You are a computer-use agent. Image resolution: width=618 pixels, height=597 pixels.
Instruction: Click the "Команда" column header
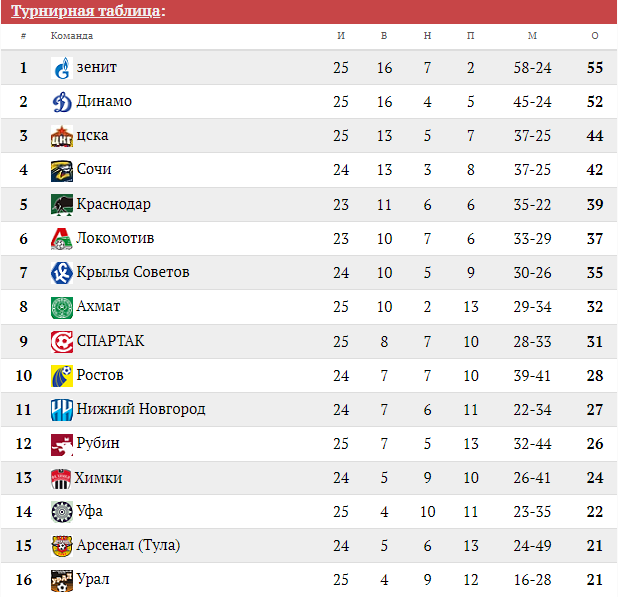(72, 36)
